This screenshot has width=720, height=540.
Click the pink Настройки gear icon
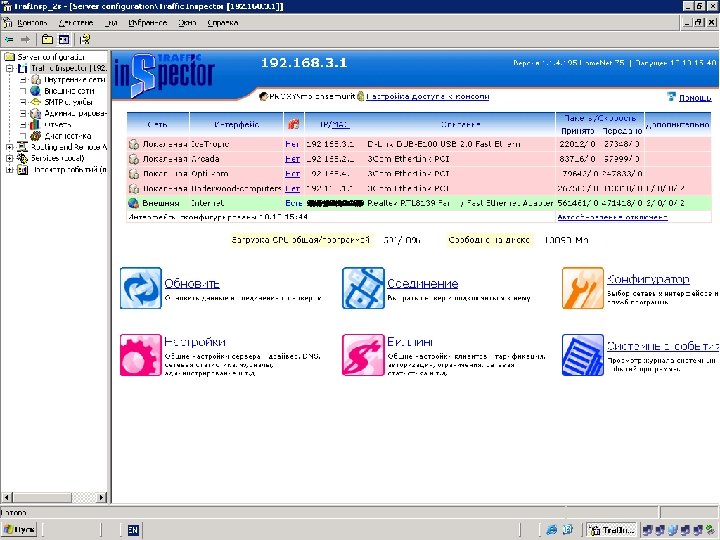(141, 355)
